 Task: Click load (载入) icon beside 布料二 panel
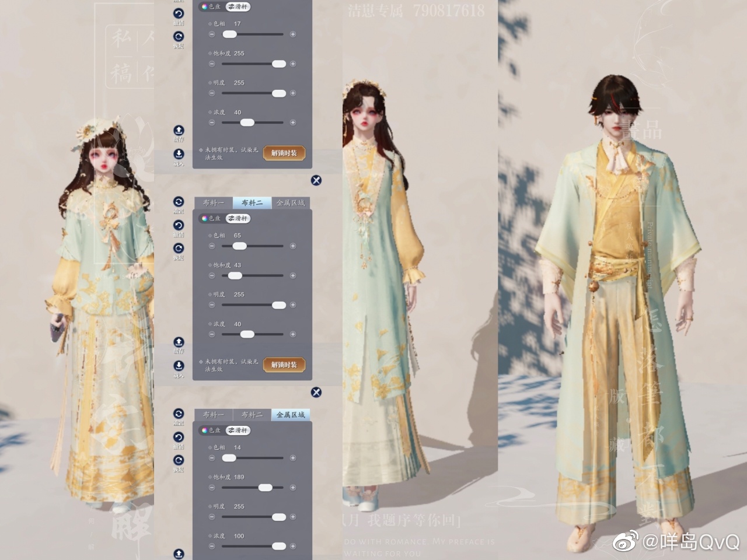(179, 365)
